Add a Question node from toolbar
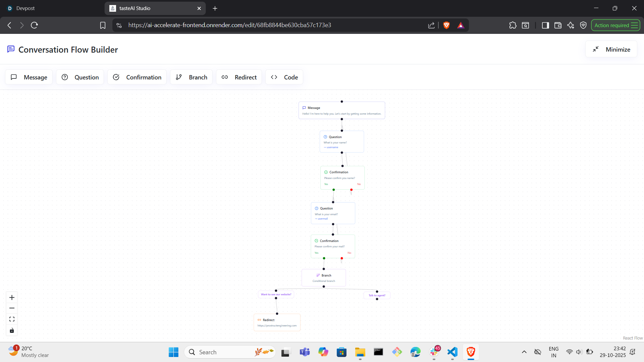644x362 pixels. pyautogui.click(x=80, y=77)
